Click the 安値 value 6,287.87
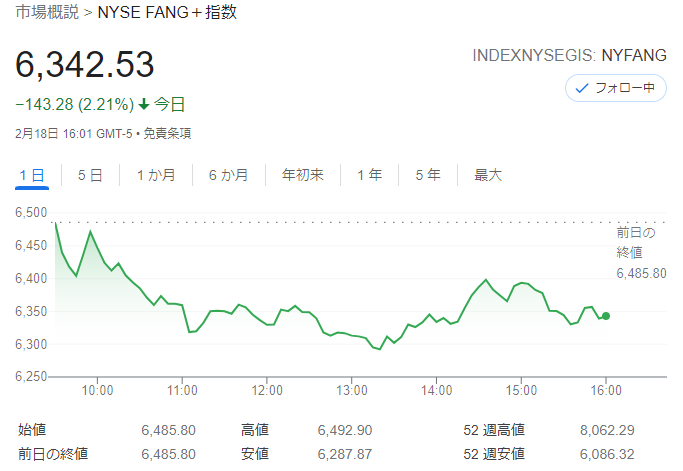683x471 pixels. (x=345, y=454)
